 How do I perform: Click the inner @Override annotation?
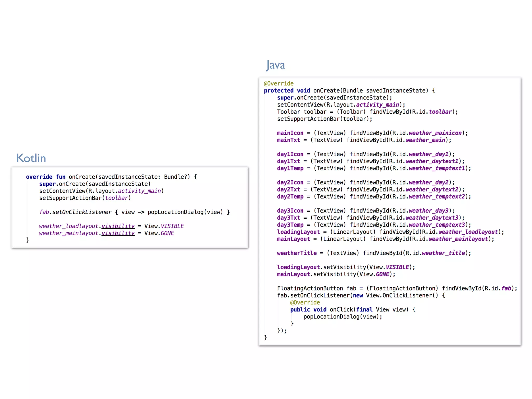click(305, 303)
